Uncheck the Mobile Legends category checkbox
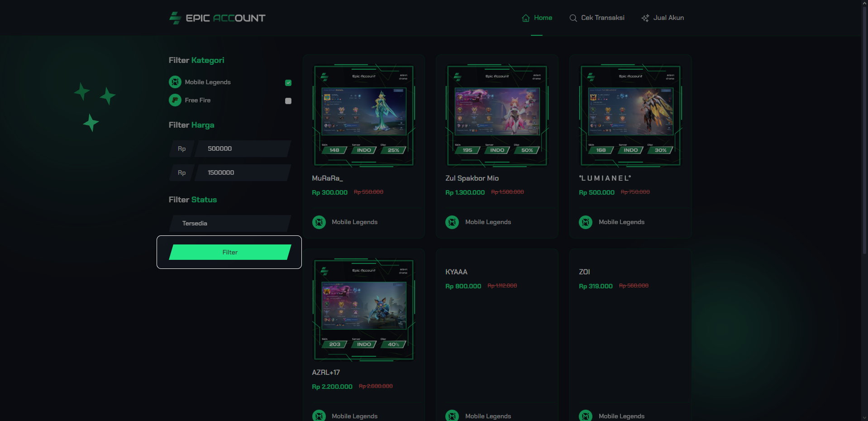Screen dimensions: 868x421 tap(288, 83)
